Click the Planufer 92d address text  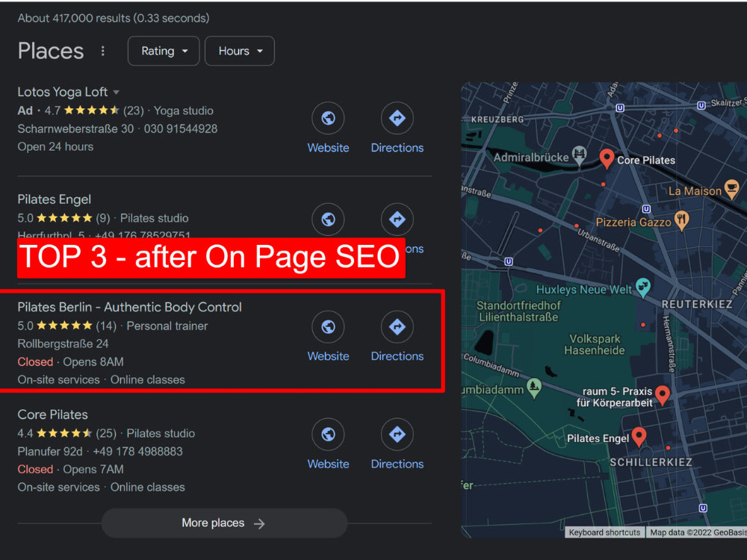pyautogui.click(x=50, y=452)
